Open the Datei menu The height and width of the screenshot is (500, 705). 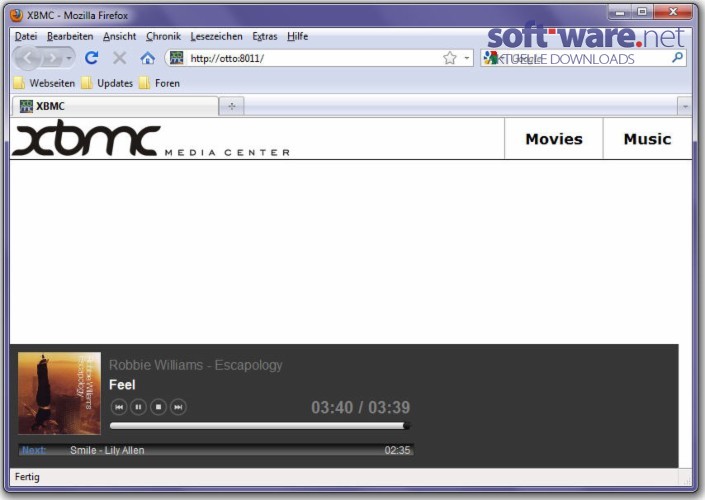click(x=26, y=36)
